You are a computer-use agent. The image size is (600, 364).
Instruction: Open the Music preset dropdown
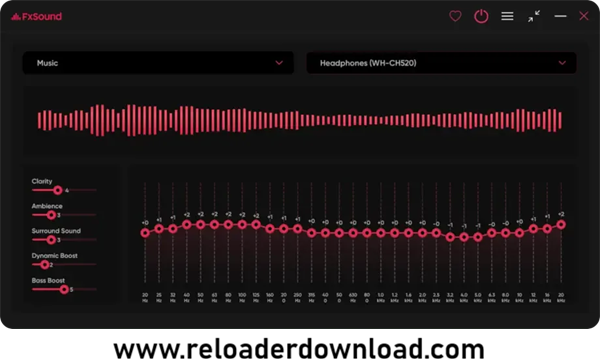(158, 63)
